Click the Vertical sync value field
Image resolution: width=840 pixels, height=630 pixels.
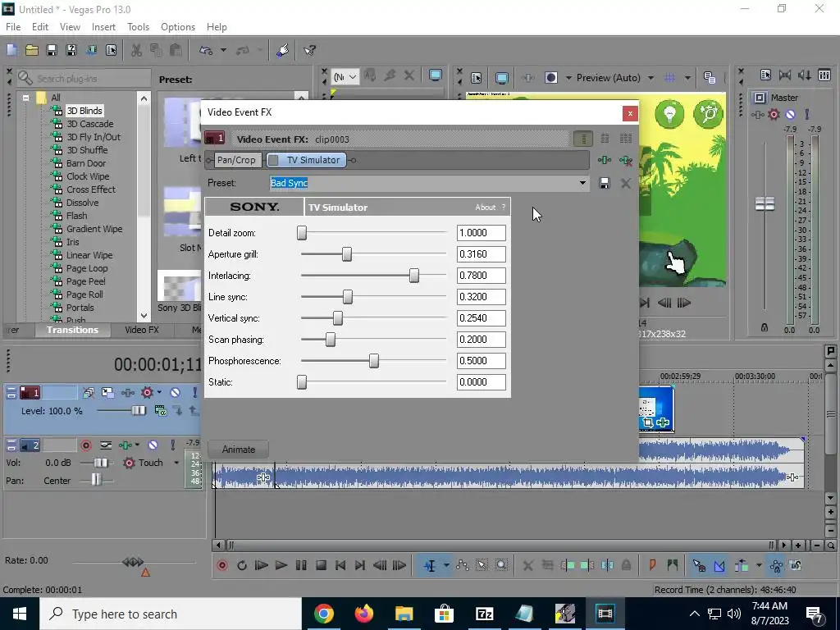[x=481, y=318]
